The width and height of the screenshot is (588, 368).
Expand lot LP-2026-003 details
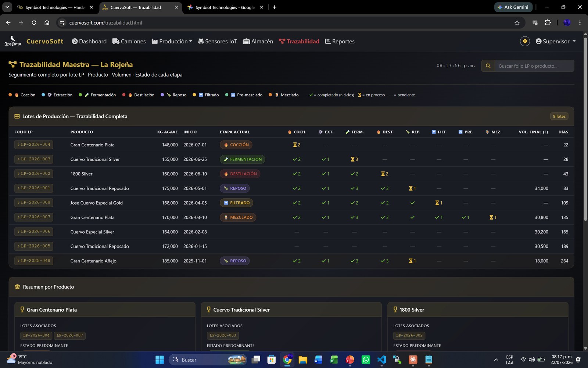[34, 159]
